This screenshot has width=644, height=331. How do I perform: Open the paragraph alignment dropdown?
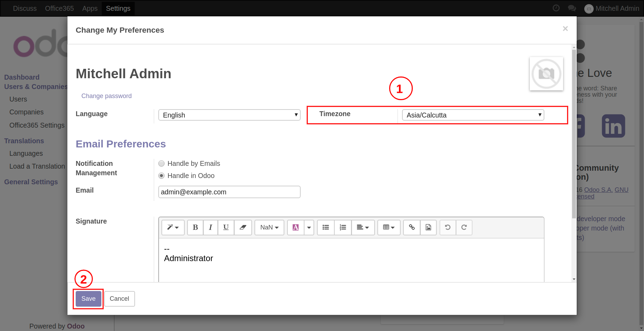363,227
